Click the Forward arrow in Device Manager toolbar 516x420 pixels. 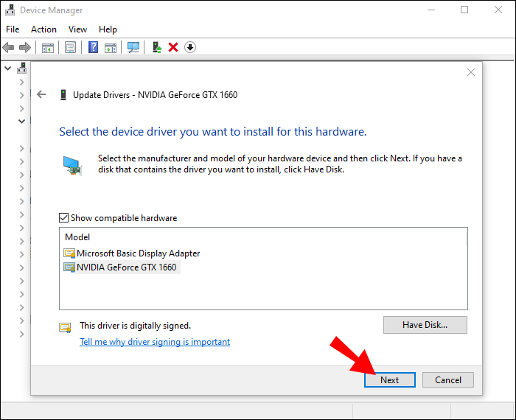tap(25, 47)
